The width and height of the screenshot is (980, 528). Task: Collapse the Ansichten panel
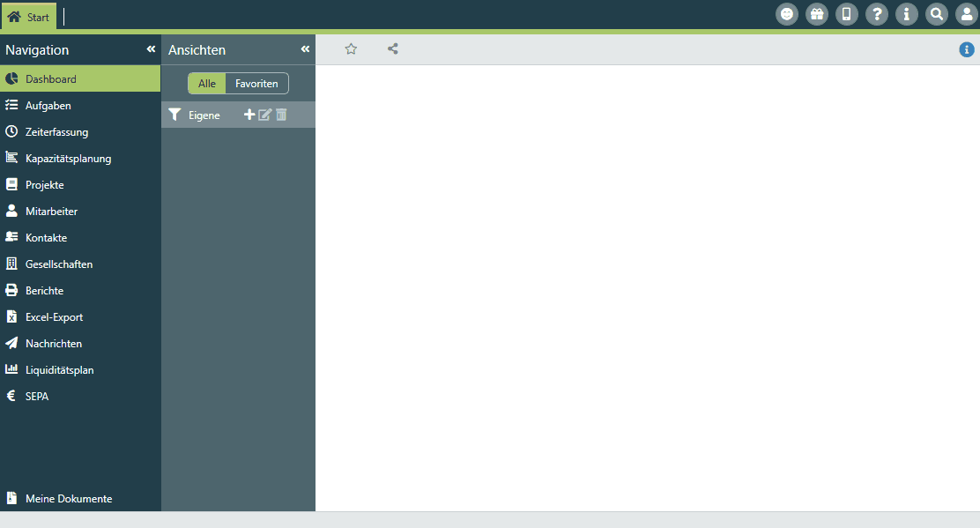tap(305, 49)
